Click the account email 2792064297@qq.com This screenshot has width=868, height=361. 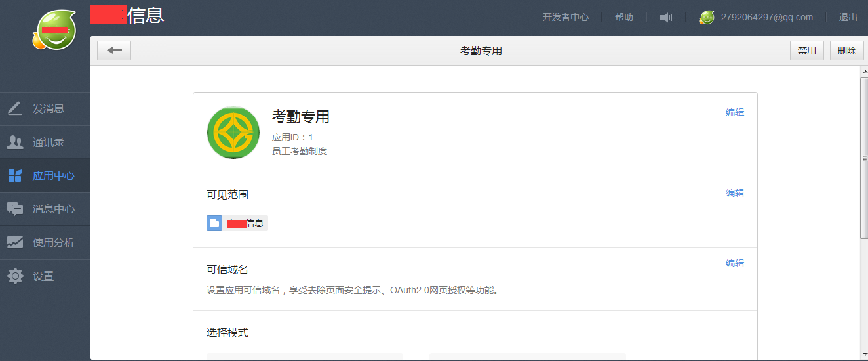[766, 18]
